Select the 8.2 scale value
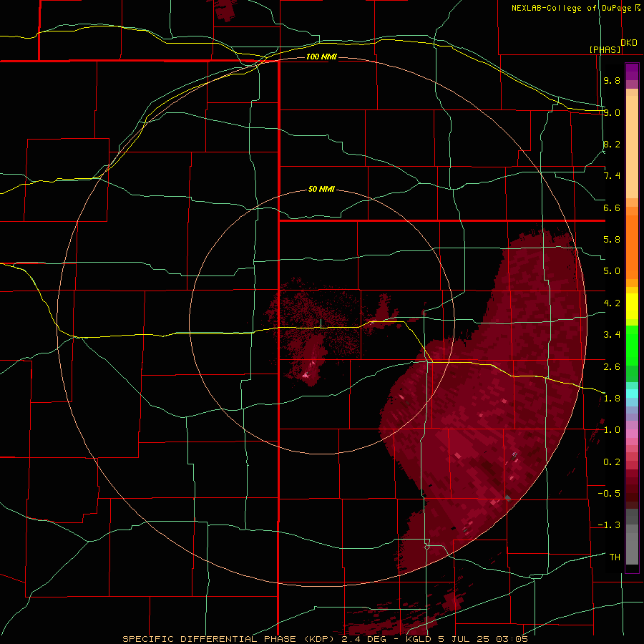This screenshot has width=644, height=644. point(612,144)
